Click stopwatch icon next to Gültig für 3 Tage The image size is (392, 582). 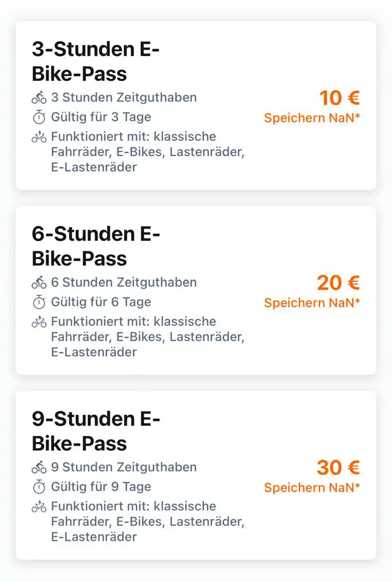pyautogui.click(x=39, y=117)
